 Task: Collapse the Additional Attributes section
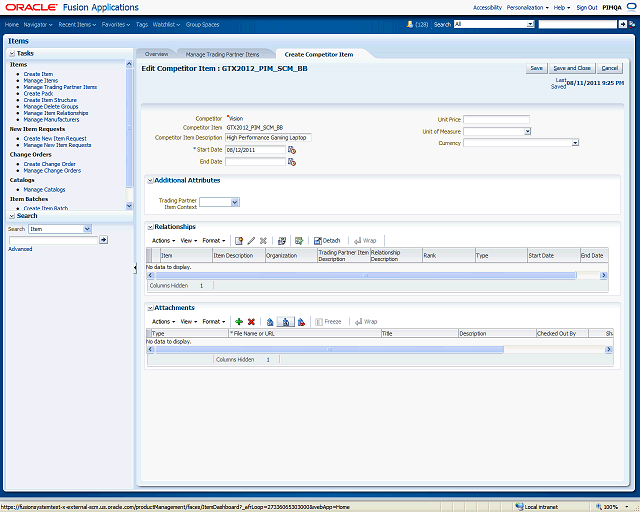pyautogui.click(x=150, y=181)
